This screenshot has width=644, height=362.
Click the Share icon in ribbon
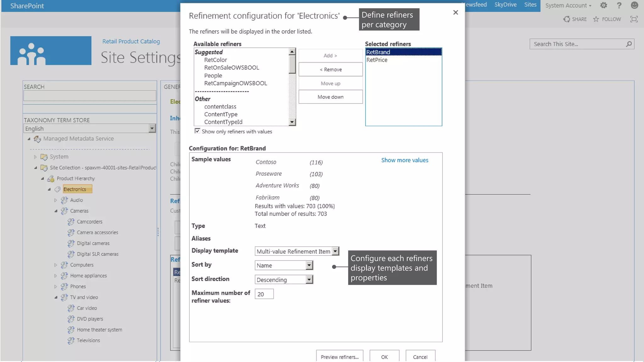tap(567, 19)
